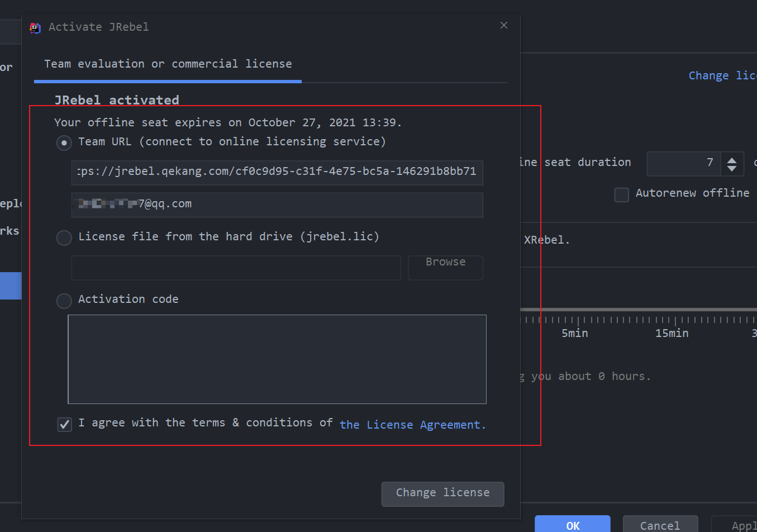Click the JRebel icon in dialog title bar
757x532 pixels.
point(35,27)
